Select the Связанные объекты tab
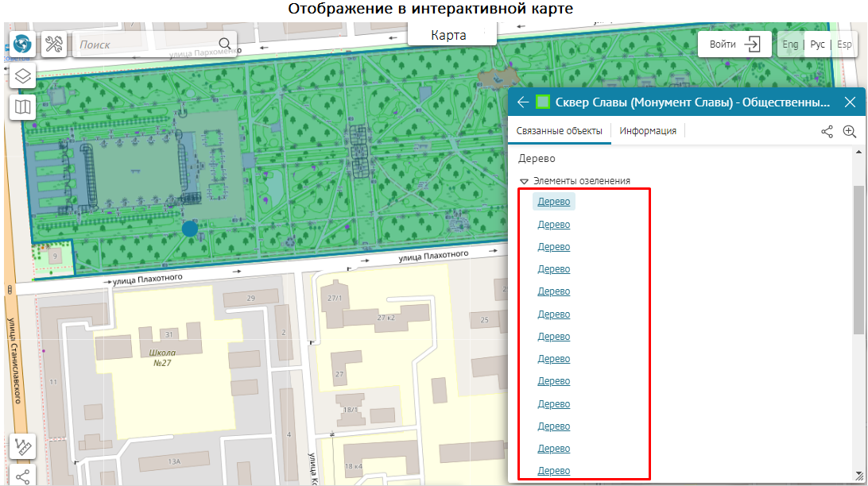This screenshot has height=486, width=868. [x=559, y=131]
